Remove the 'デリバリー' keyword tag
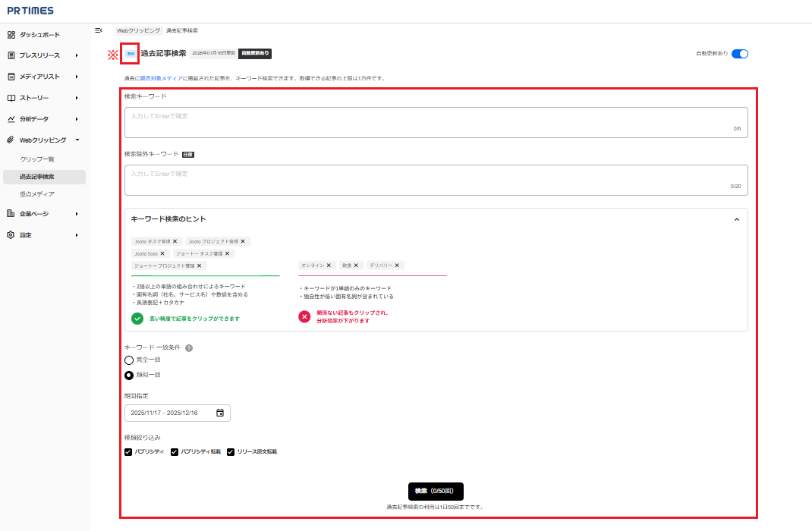 click(397, 265)
